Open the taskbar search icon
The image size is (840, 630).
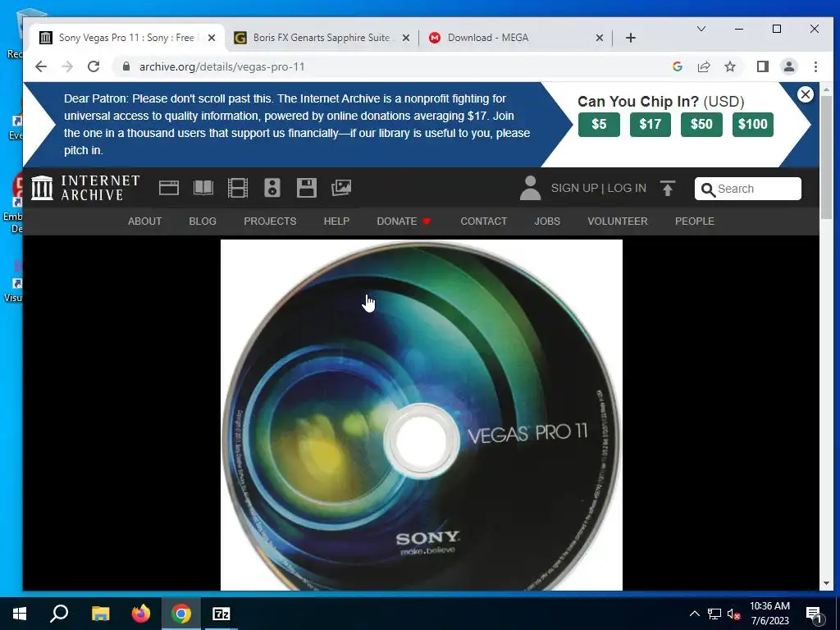point(59,614)
